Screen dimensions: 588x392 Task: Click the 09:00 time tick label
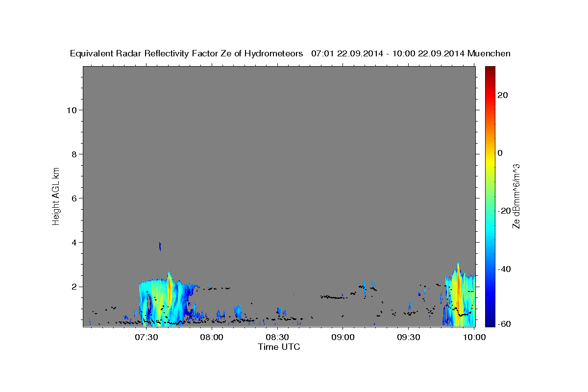(x=343, y=337)
